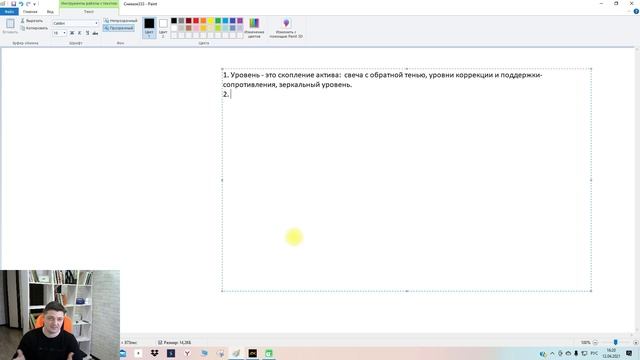Click the text 'зеркальный уровень.'
This screenshot has width=640, height=360.
pyautogui.click(x=315, y=85)
